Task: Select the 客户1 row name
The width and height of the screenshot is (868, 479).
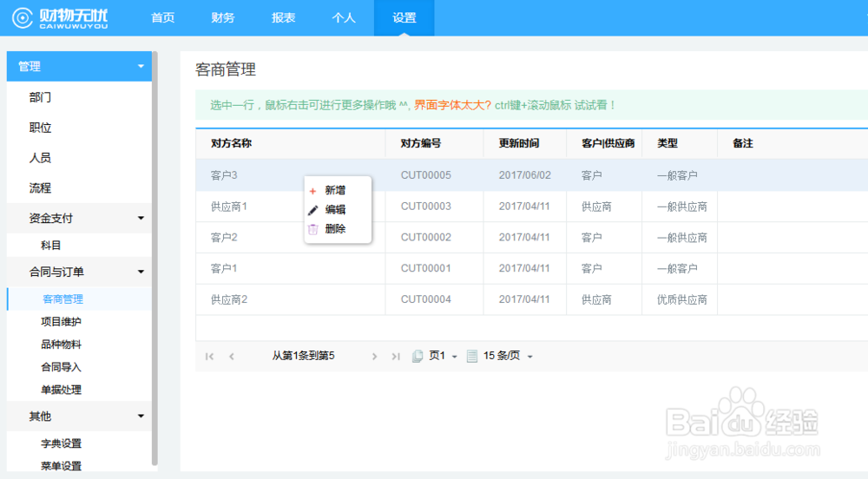Action: (x=224, y=268)
